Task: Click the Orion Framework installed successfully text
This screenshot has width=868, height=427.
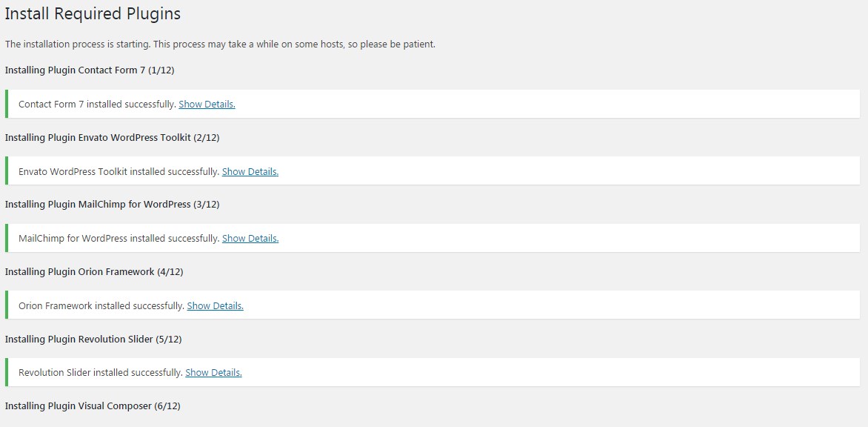Action: pyautogui.click(x=101, y=305)
